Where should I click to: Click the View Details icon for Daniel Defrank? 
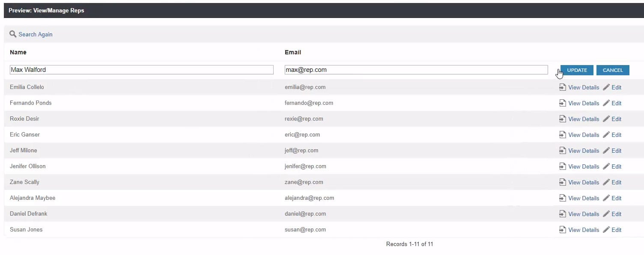click(x=563, y=214)
